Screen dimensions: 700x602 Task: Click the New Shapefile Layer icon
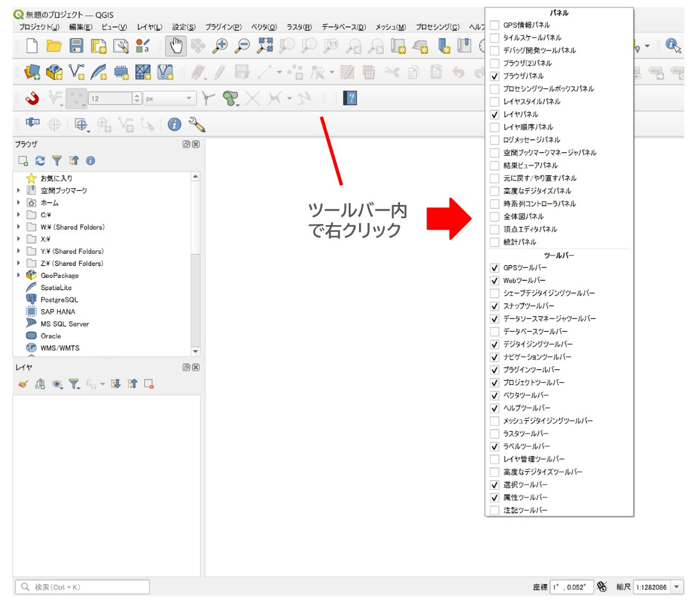[76, 72]
